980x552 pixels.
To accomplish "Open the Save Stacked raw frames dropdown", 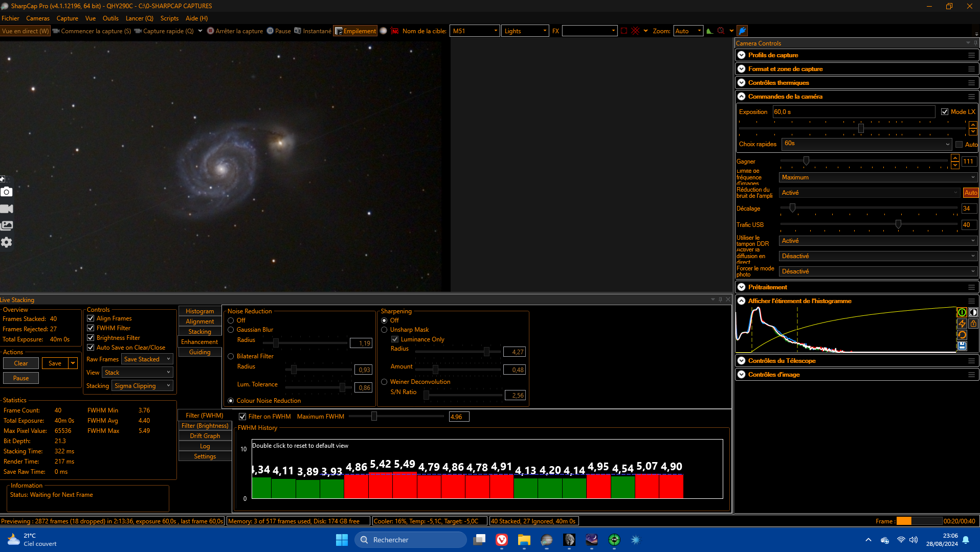I will coord(147,359).
